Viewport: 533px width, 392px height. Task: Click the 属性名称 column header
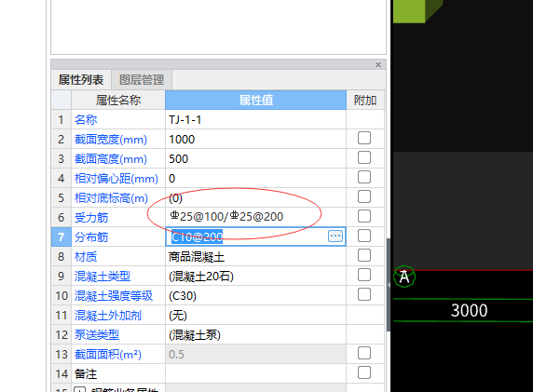click(118, 101)
